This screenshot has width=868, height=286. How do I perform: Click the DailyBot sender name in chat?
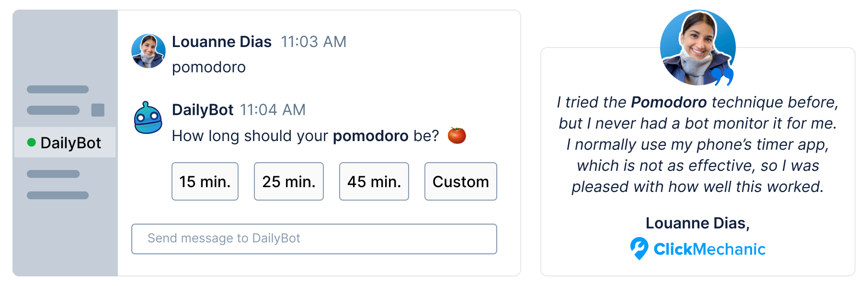(203, 110)
